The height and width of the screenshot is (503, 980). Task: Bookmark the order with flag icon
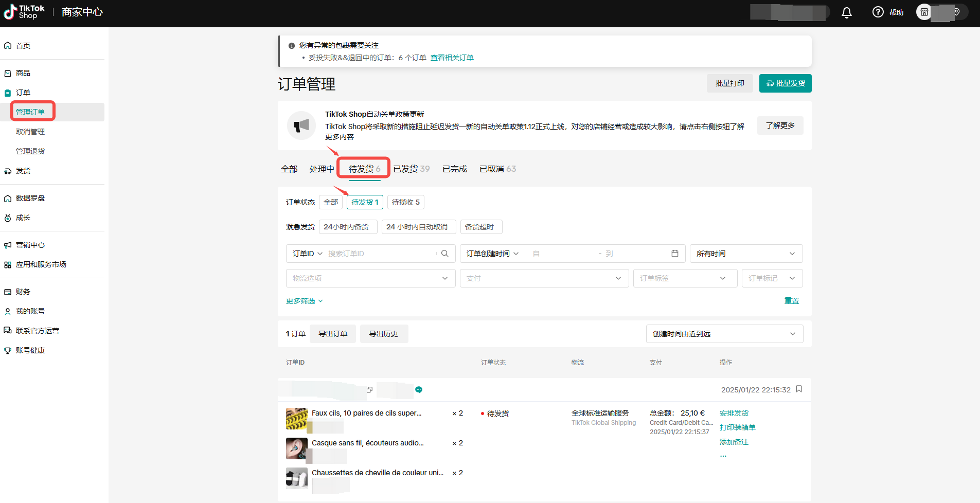coord(799,389)
